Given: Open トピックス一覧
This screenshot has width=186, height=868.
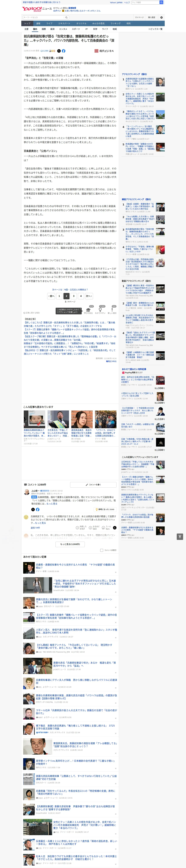Looking at the screenshot, I should (155, 29).
